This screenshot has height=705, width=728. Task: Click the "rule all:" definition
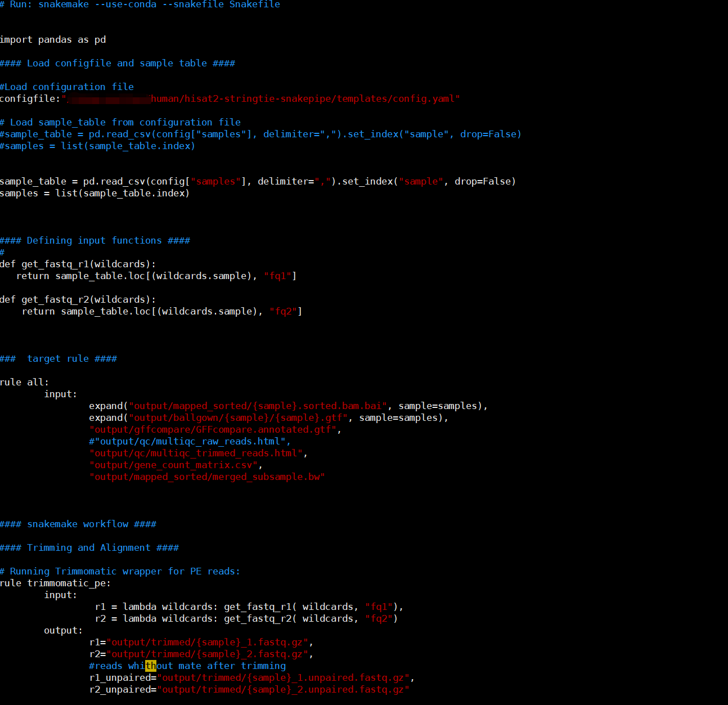click(24, 382)
